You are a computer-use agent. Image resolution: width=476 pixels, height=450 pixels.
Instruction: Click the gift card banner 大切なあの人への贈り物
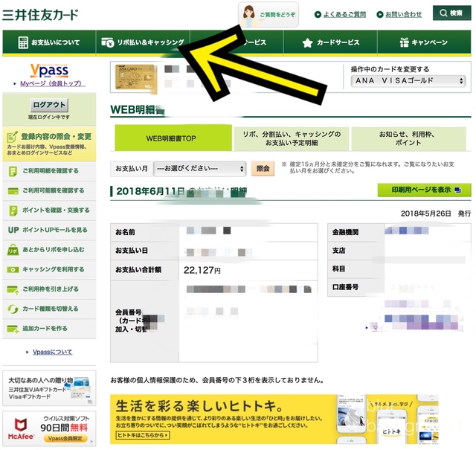49,388
